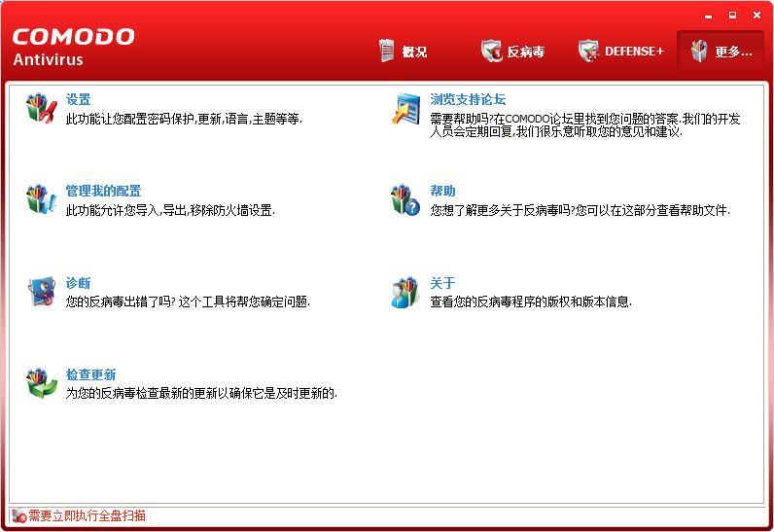Click the 检查更新 link
The image size is (774, 532).
[90, 374]
